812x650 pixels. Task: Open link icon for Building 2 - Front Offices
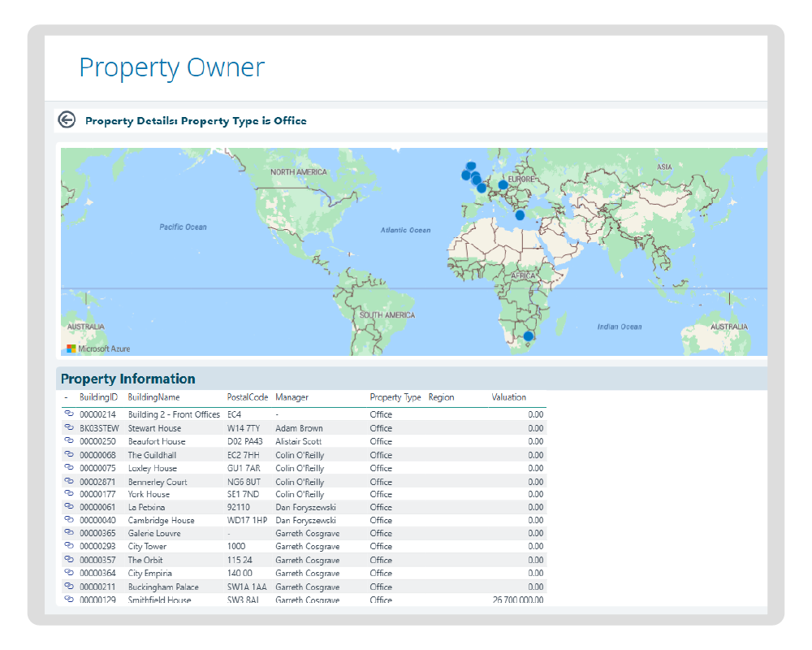(69, 414)
